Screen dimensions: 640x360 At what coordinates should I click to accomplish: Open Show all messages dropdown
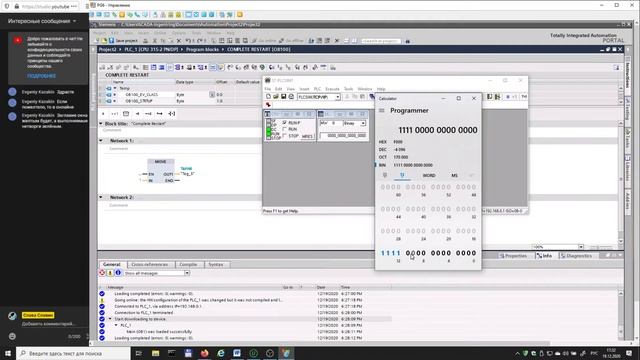click(x=187, y=273)
